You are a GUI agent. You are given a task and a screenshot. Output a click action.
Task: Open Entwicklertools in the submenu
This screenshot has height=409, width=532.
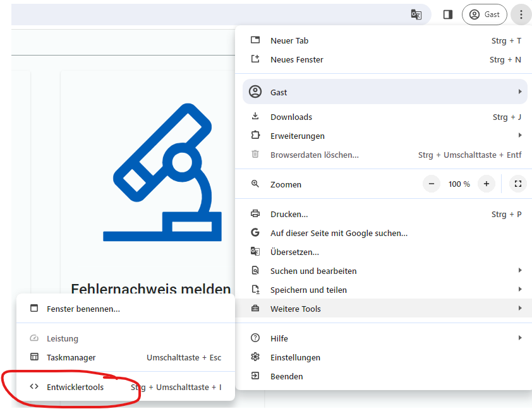(x=75, y=387)
